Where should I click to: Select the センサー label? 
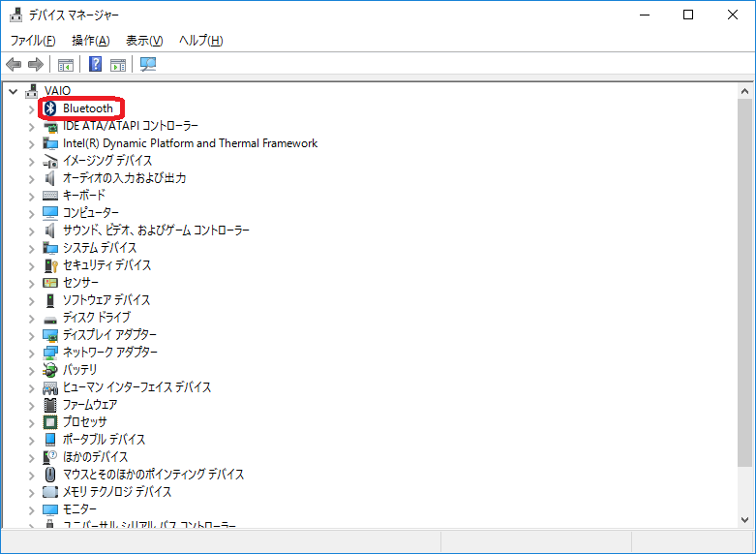(x=80, y=283)
